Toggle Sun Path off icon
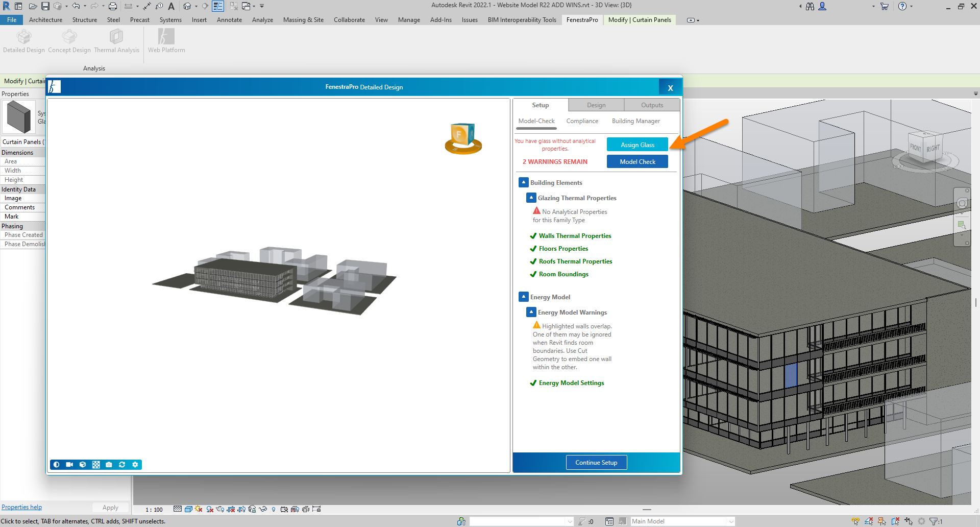The width and height of the screenshot is (980, 527). [199, 509]
